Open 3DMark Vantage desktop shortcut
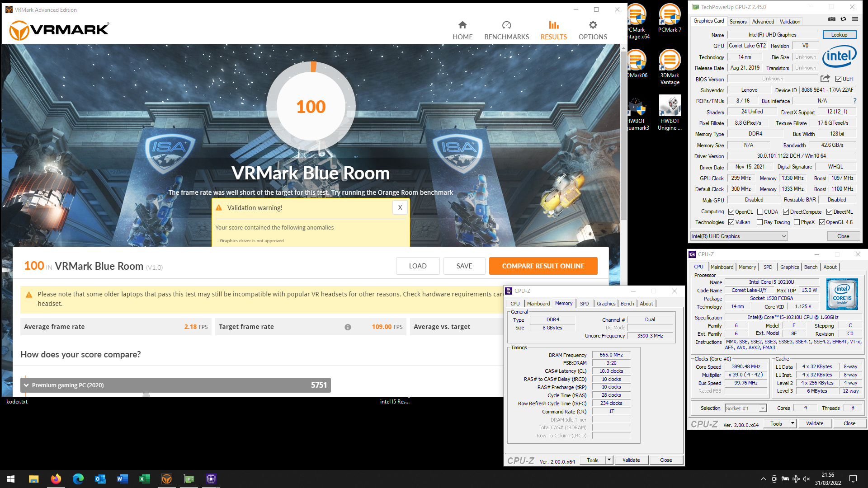Viewport: 868px width, 488px height. click(670, 67)
